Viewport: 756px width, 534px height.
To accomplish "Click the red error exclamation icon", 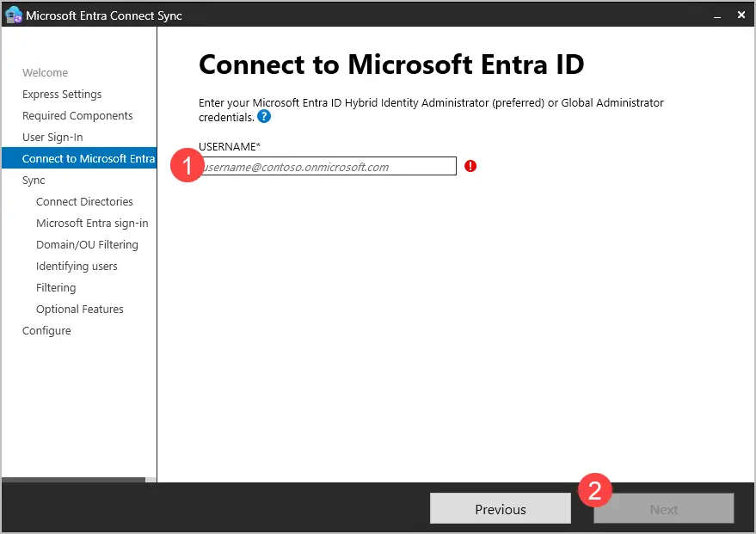I will 470,166.
